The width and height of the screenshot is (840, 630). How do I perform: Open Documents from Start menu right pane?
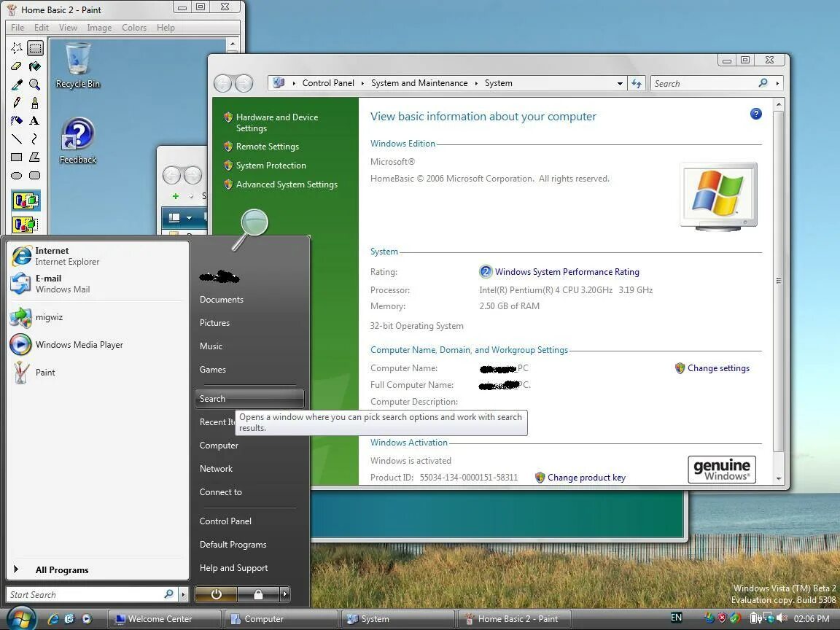click(x=221, y=300)
